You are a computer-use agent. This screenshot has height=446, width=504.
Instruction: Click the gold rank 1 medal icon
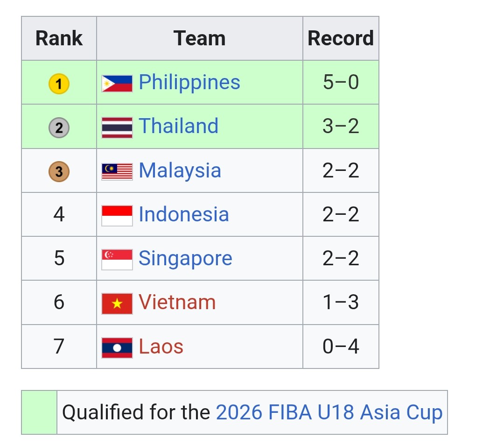pyautogui.click(x=59, y=84)
